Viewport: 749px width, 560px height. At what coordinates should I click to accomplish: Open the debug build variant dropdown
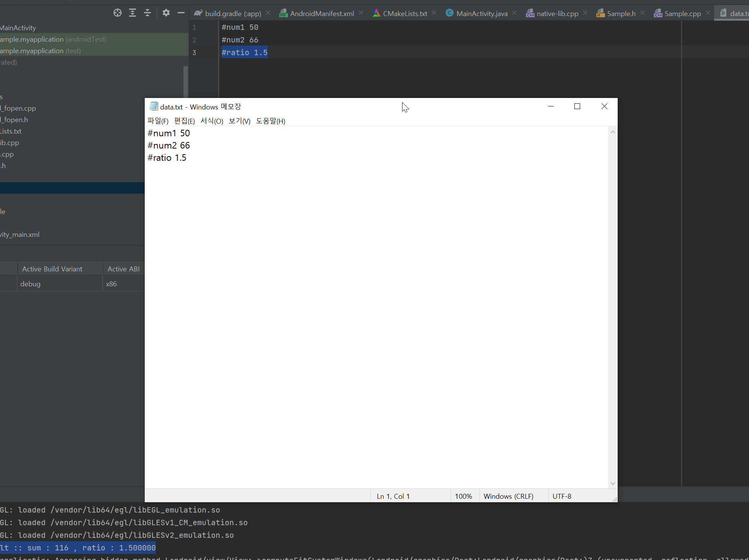[x=59, y=284]
